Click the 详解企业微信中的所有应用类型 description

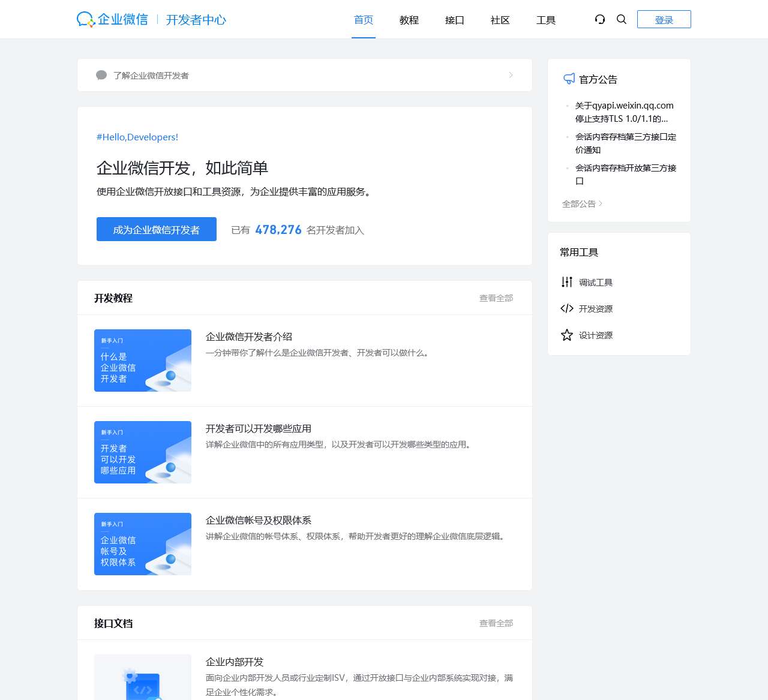[340, 444]
